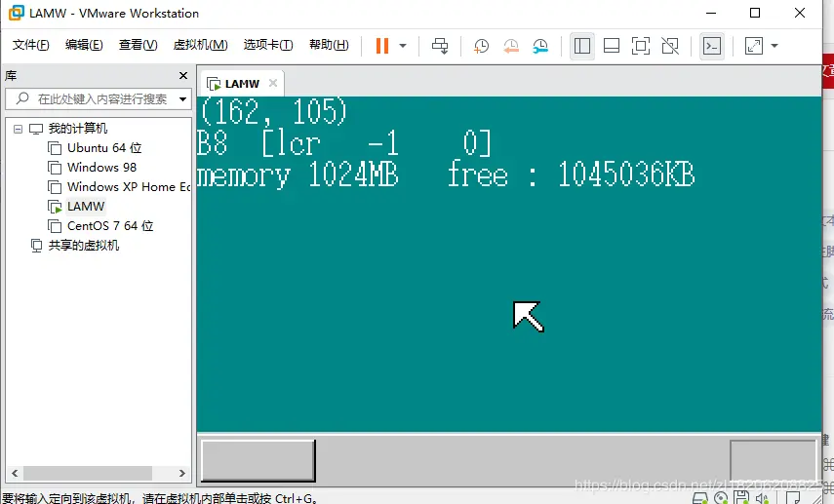Image resolution: width=834 pixels, height=504 pixels.
Task: Open the library search filter dropdown
Action: point(182,98)
